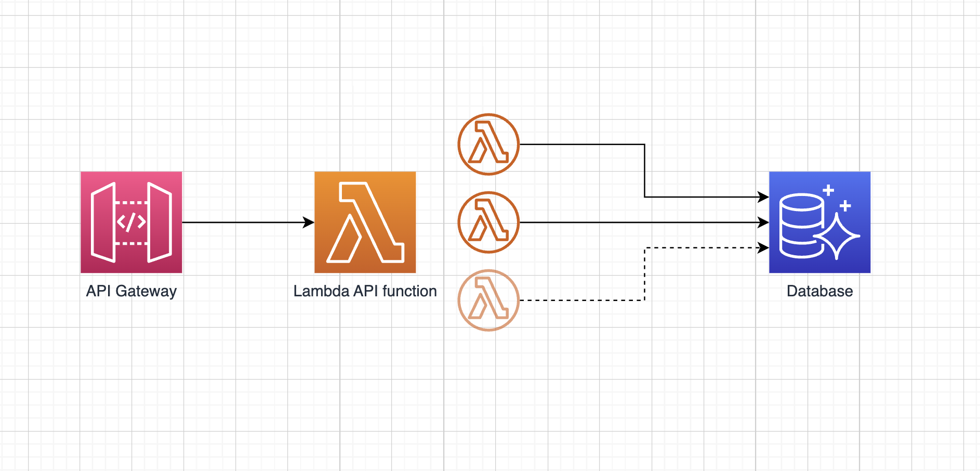The height and width of the screenshot is (471, 980).
Task: Click the Database text label
Action: tap(819, 291)
